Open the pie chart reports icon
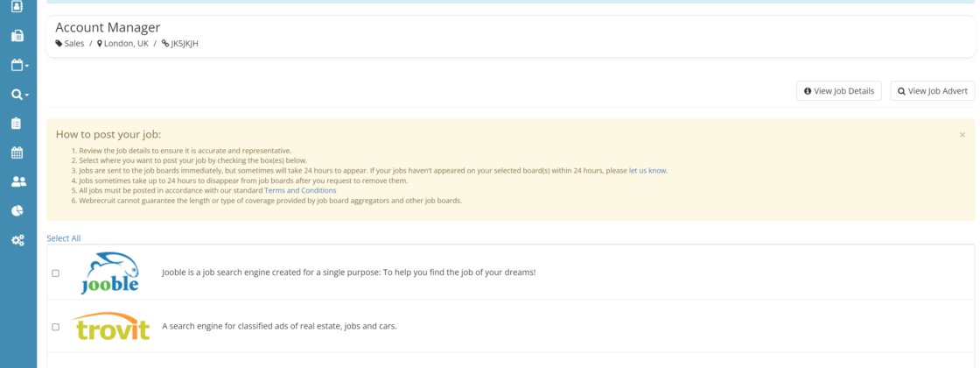This screenshot has height=368, width=980. (17, 211)
